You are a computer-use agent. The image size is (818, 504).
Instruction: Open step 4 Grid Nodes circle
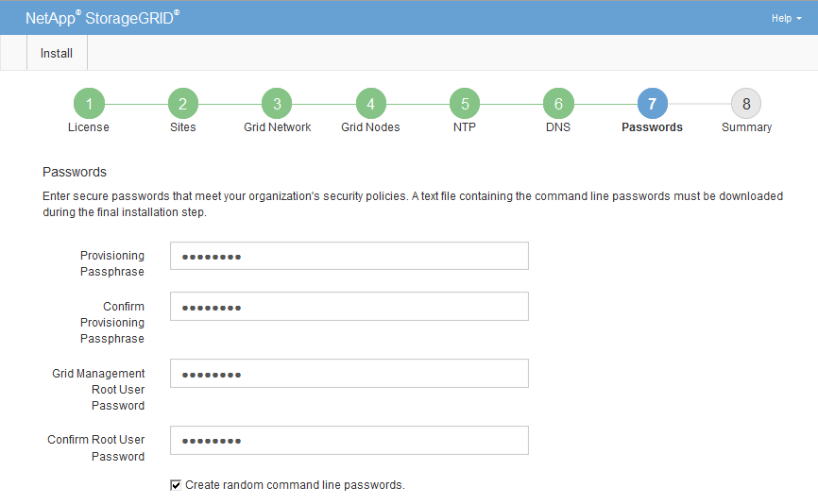370,104
